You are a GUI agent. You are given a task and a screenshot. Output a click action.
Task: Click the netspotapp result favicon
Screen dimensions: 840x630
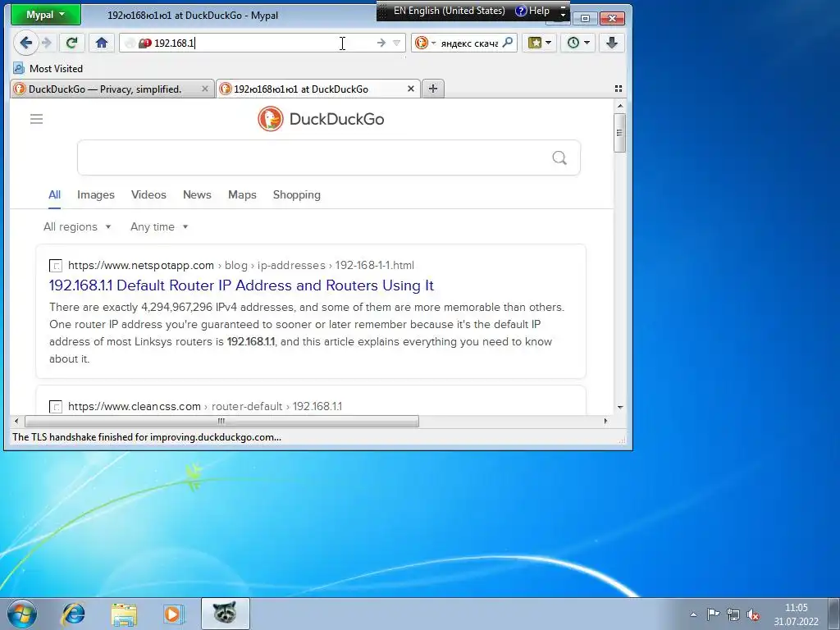click(56, 266)
